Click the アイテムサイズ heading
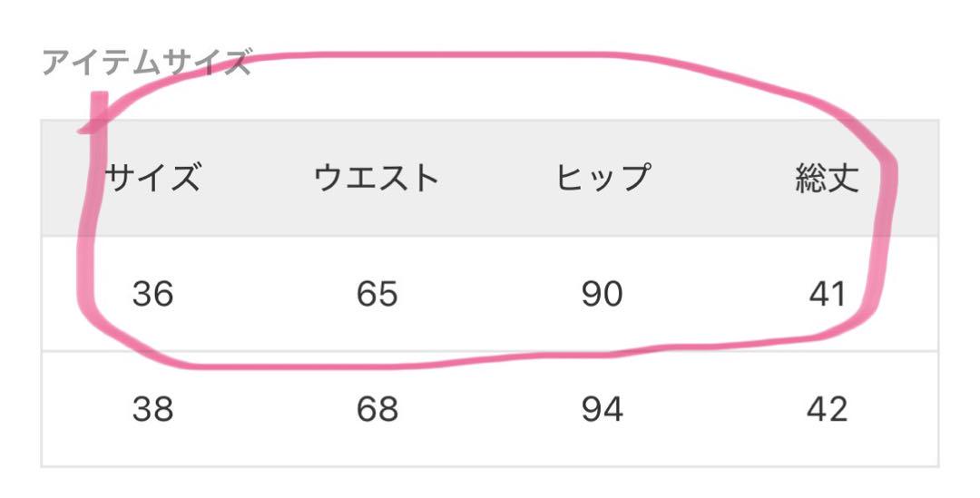The width and height of the screenshot is (980, 498). point(146,63)
